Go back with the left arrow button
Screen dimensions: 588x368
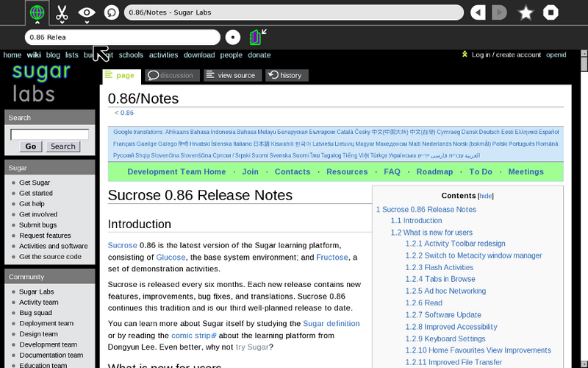pyautogui.click(x=478, y=13)
